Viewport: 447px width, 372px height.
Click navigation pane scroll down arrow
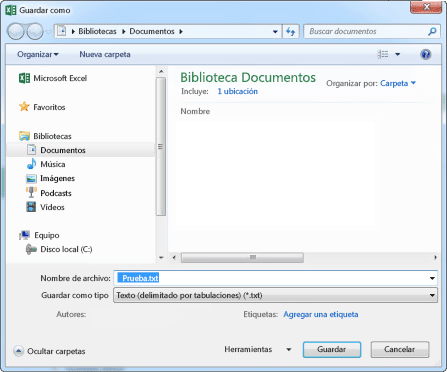(x=161, y=257)
